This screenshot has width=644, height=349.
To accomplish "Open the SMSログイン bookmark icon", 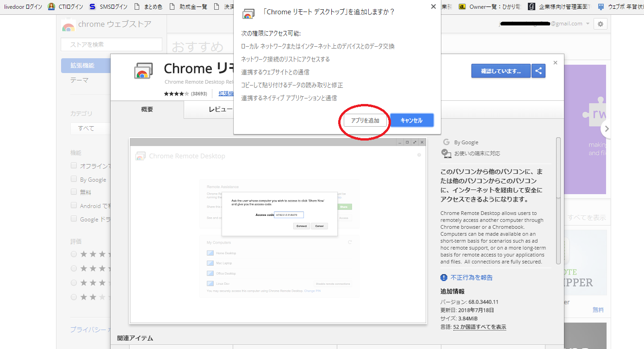I will tap(93, 7).
